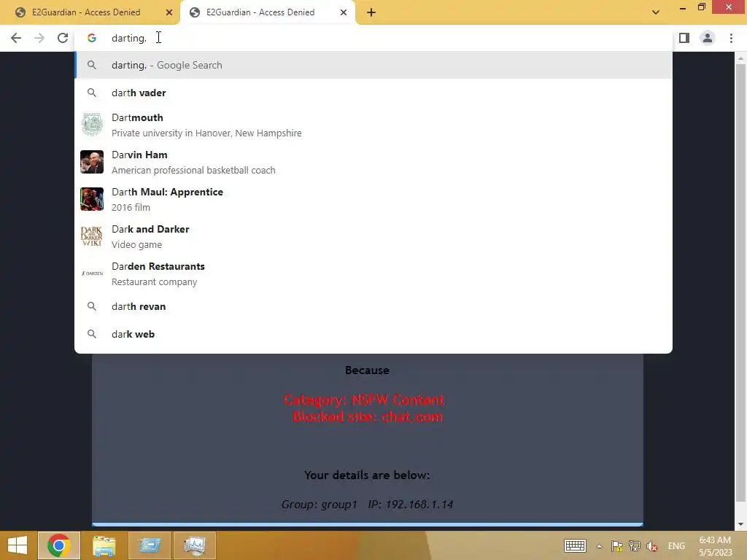
Task: Click the search icon beside 'darth revan'
Action: coord(92,307)
